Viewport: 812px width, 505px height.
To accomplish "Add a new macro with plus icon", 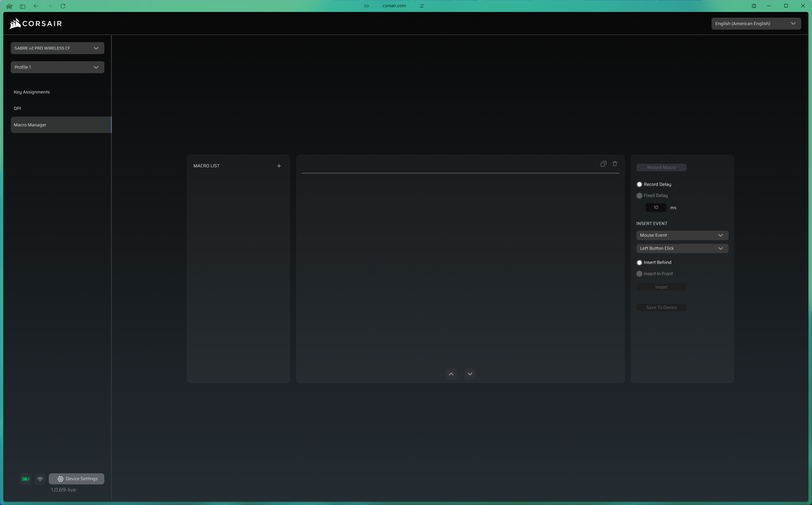I will [279, 166].
